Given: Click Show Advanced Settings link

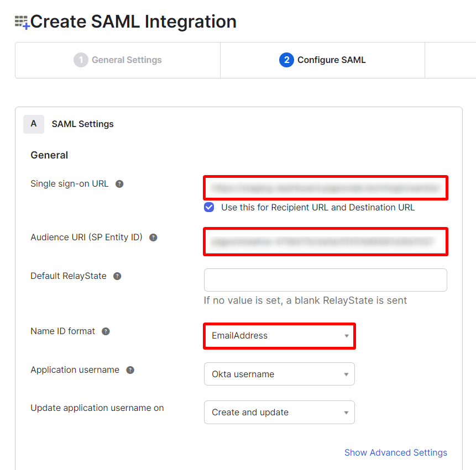Looking at the screenshot, I should click(395, 452).
